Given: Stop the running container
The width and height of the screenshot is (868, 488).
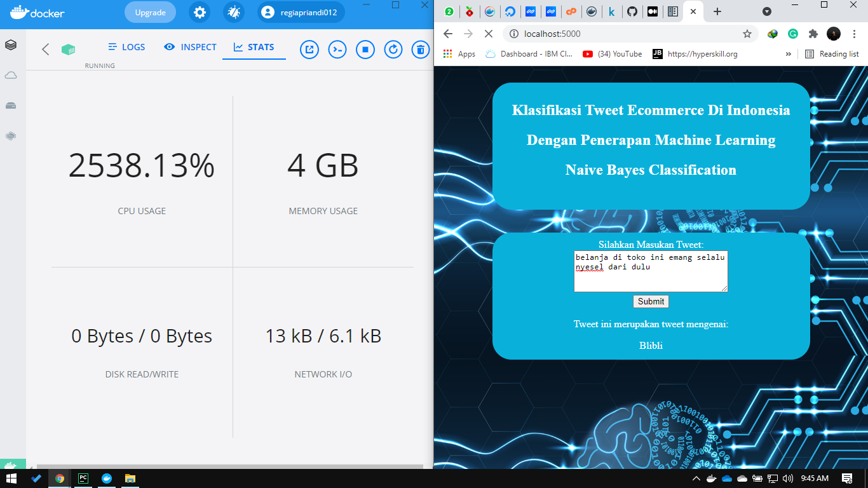Looking at the screenshot, I should pos(365,50).
